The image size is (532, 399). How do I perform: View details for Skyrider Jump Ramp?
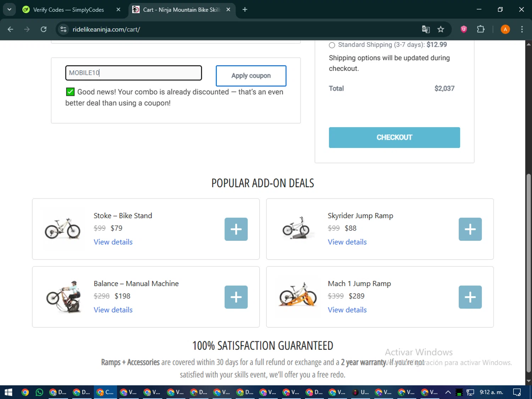click(x=347, y=242)
